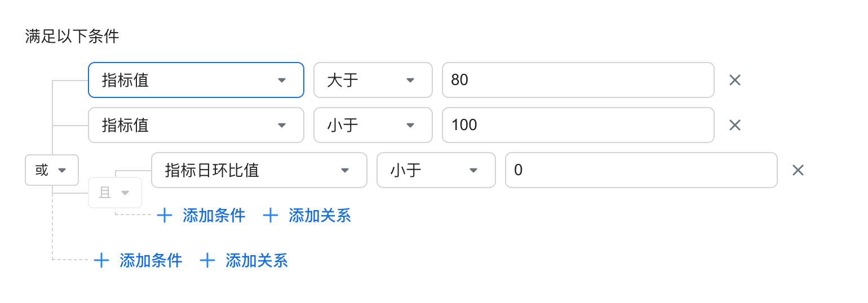Expand second row 指标值 dropdown
The width and height of the screenshot is (868, 303).
point(196,125)
